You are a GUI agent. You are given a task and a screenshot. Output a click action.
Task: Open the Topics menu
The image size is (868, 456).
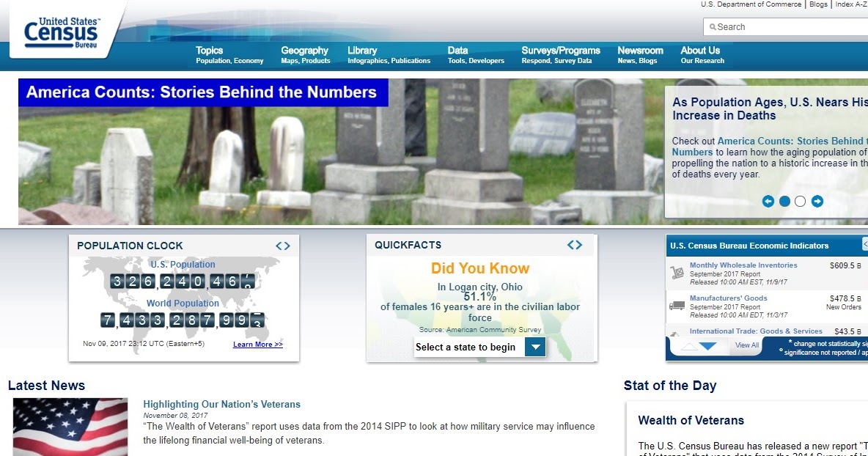(x=229, y=55)
